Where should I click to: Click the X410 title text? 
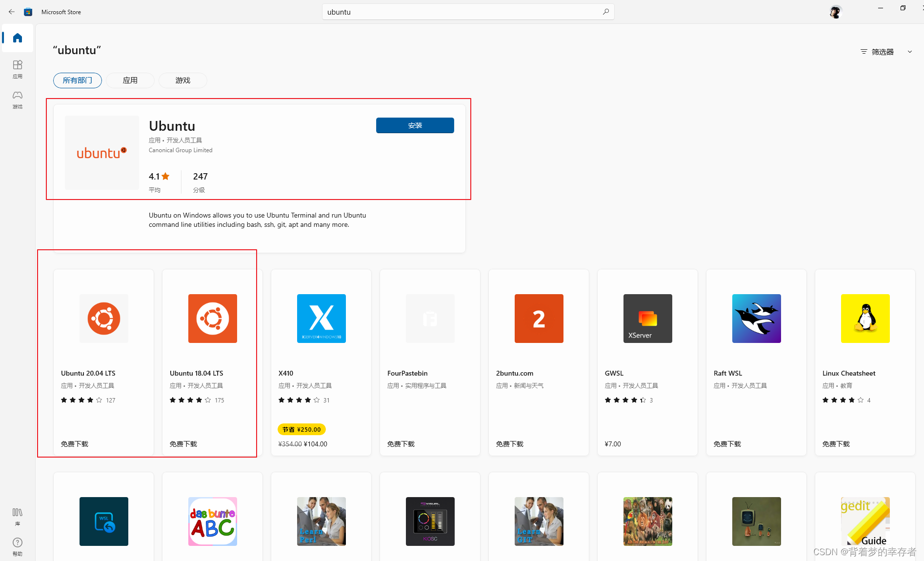tap(286, 373)
